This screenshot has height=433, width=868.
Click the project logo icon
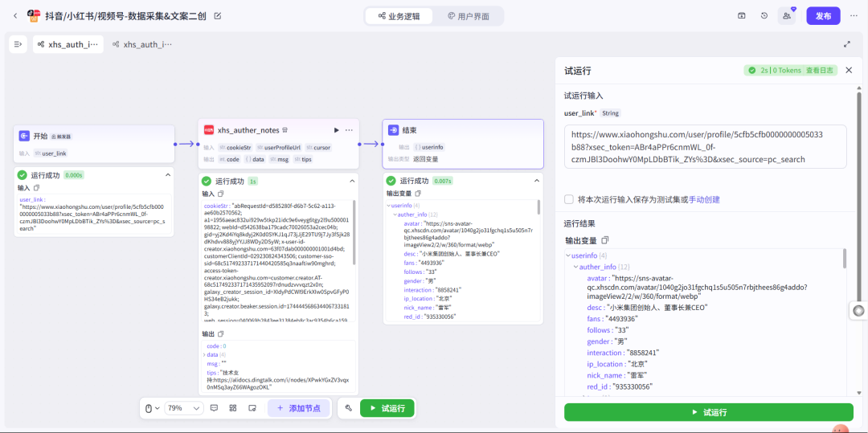(34, 16)
